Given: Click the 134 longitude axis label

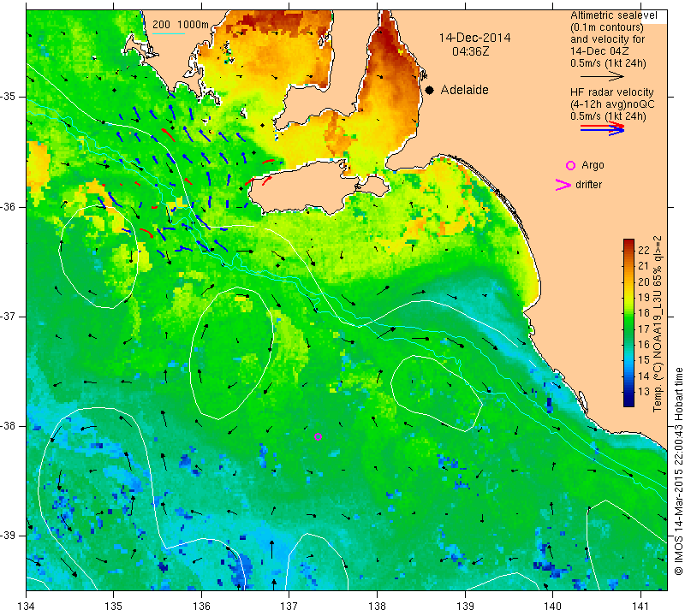Looking at the screenshot, I should click(27, 606).
